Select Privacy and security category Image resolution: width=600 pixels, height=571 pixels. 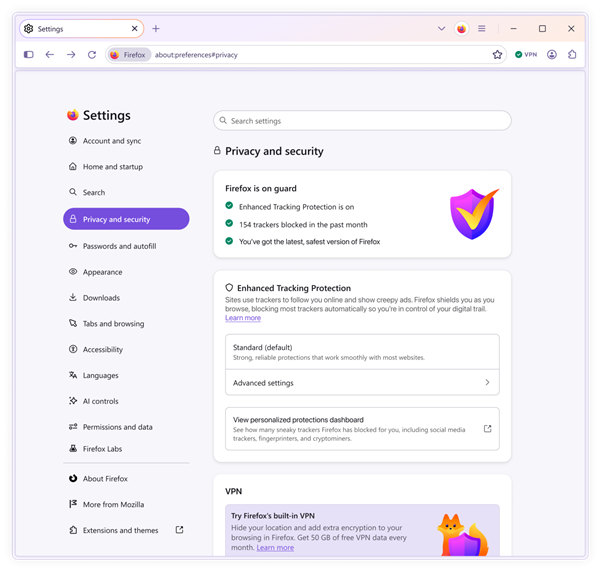[126, 219]
